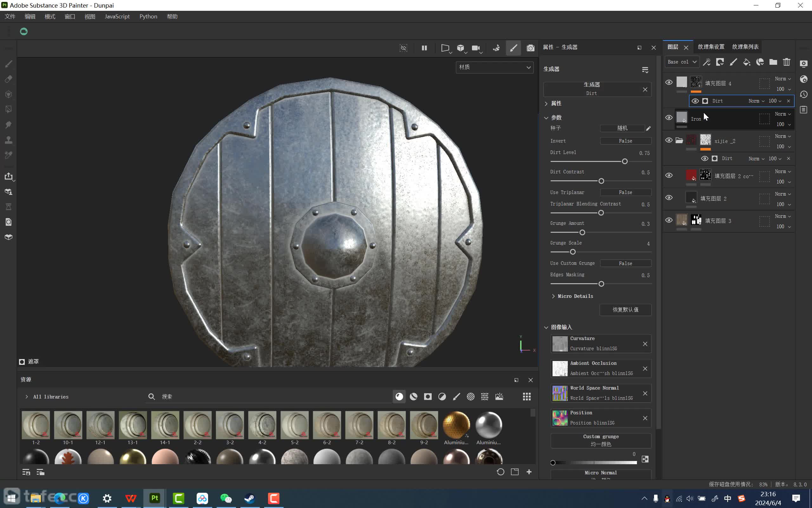Hide the Dirt generator under 填充图层 4
Viewport: 812px width, 508px height.
tap(695, 101)
